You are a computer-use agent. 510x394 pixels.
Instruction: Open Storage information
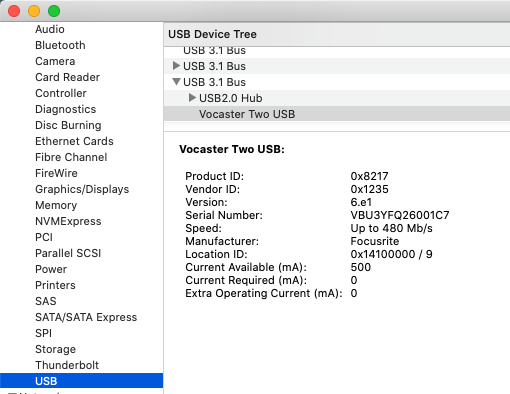coord(56,349)
